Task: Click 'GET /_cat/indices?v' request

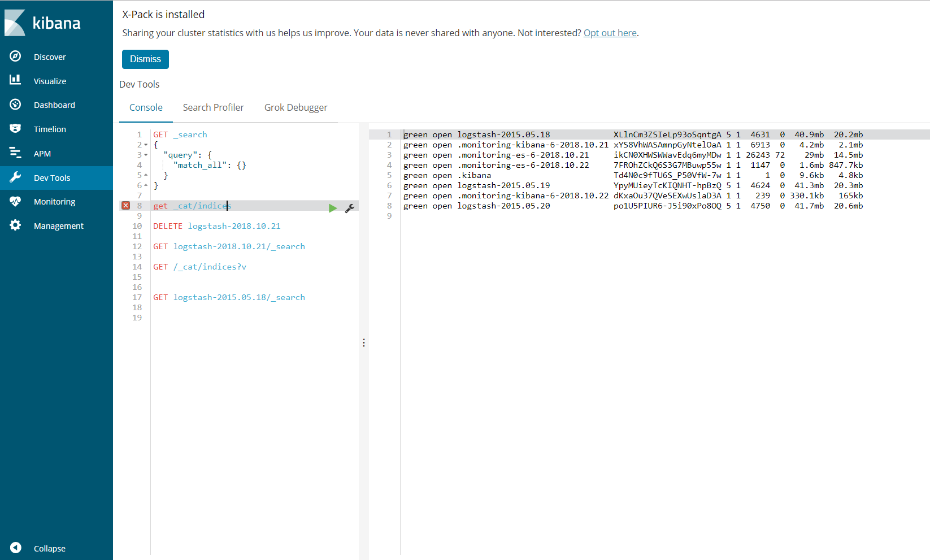Action: point(199,267)
